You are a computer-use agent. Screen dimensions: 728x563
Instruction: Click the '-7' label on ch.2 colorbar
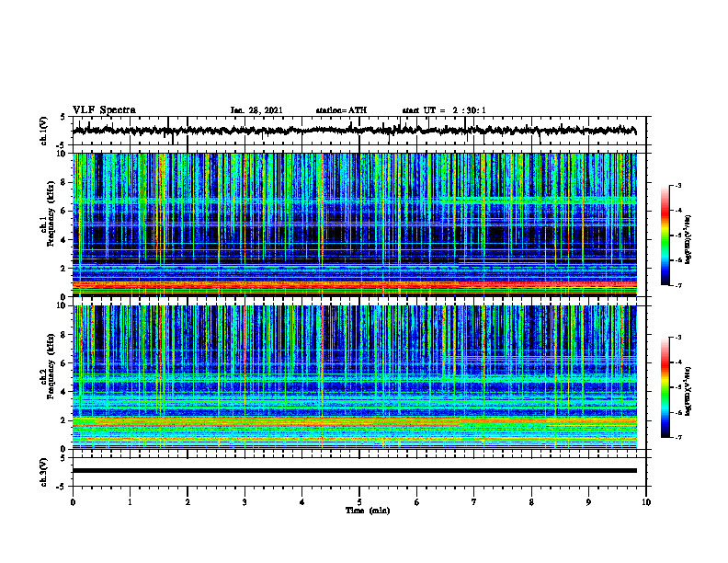(x=678, y=437)
